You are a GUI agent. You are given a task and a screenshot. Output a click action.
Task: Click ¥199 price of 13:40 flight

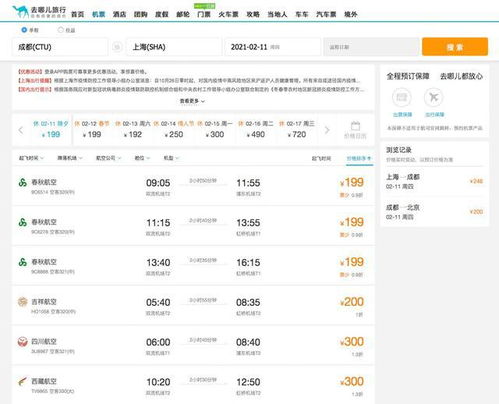coord(352,262)
